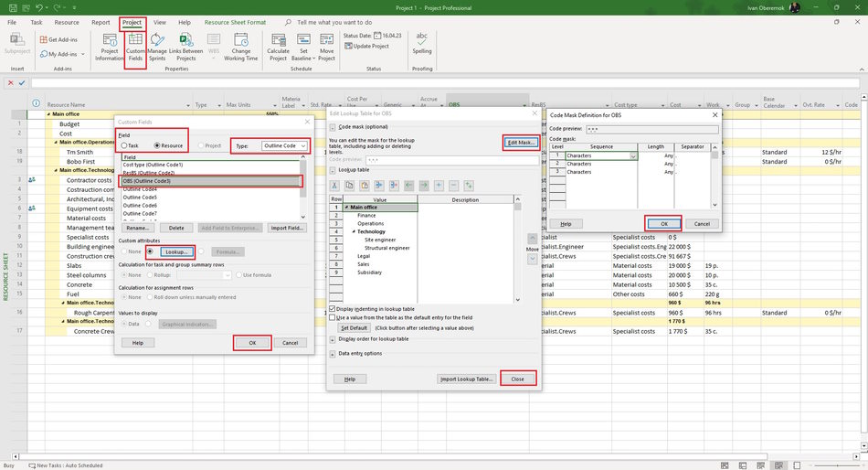Screen dimensions: 868x470
Task: Switch to the View ribbon tab
Action: pos(159,22)
